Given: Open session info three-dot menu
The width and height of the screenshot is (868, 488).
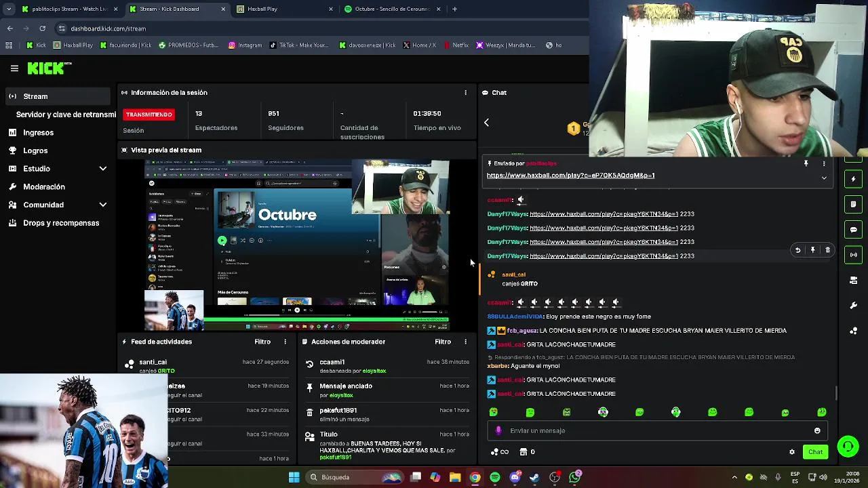Looking at the screenshot, I should coord(465,92).
